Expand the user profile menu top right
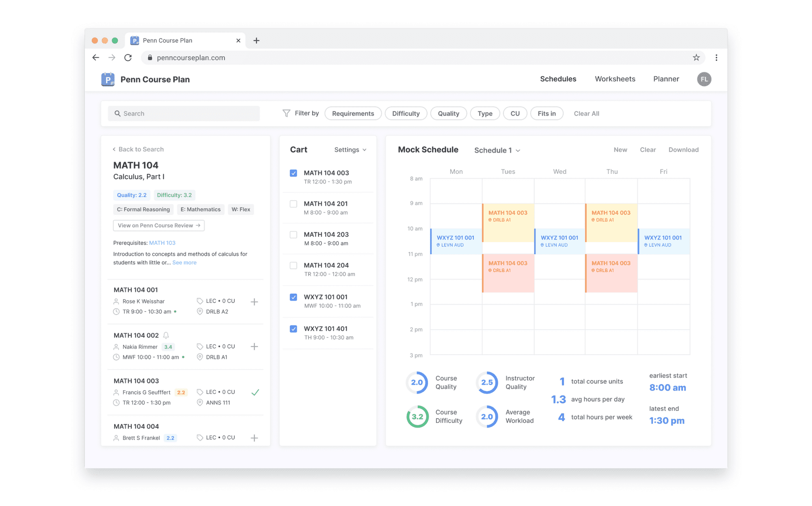Viewport: 812px width, 506px height. (x=704, y=79)
